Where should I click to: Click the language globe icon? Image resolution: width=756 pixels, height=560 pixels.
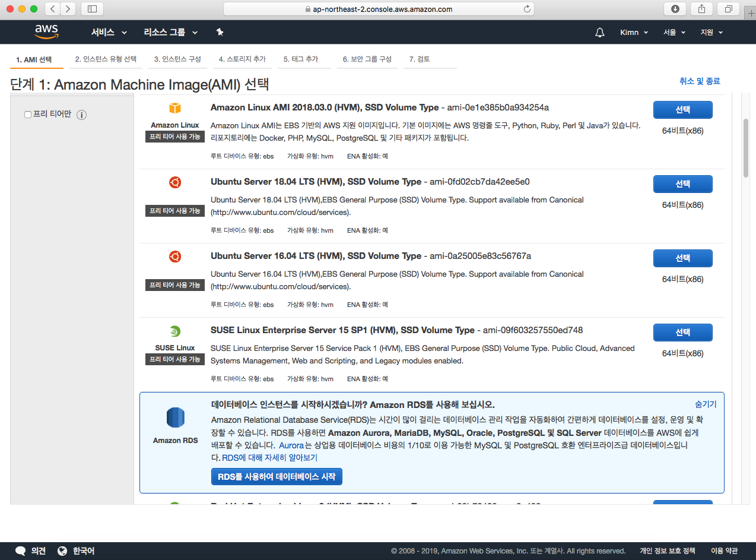coord(62,550)
